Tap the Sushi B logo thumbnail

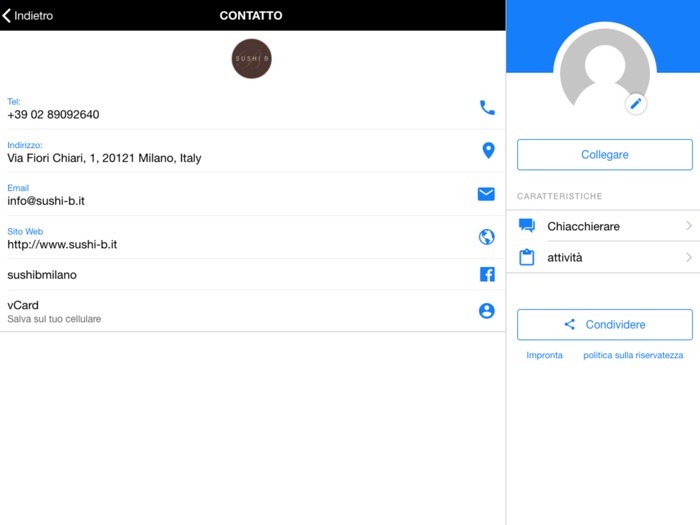(251, 58)
